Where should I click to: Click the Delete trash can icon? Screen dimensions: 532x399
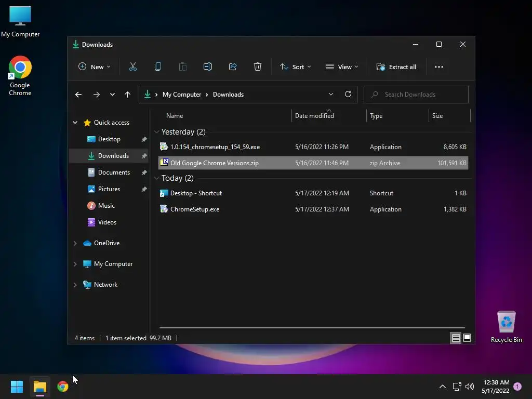[258, 67]
